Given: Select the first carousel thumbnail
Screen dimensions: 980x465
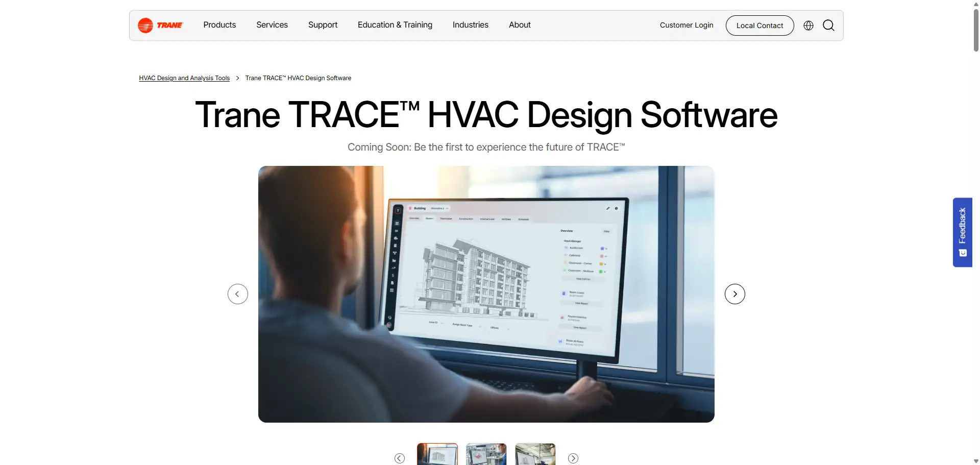Looking at the screenshot, I should tap(437, 454).
